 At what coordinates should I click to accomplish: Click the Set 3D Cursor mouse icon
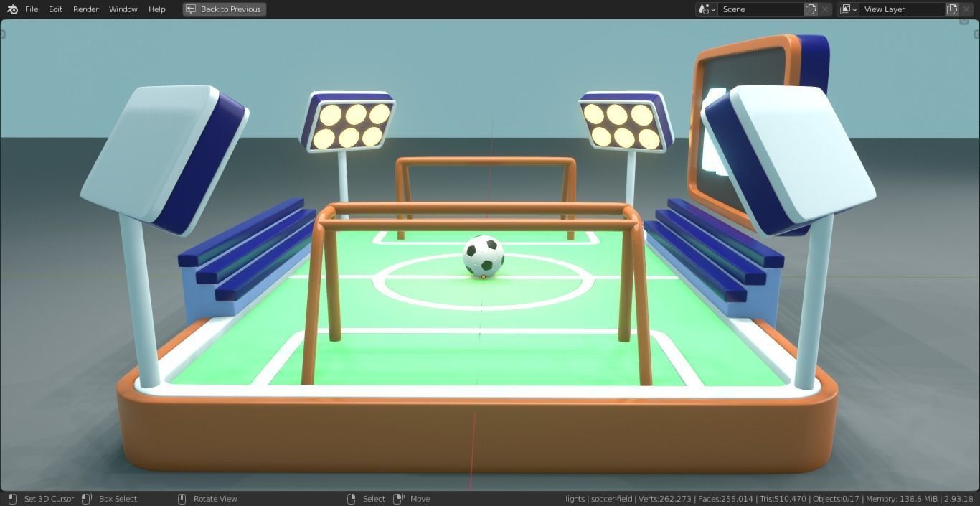tap(12, 499)
